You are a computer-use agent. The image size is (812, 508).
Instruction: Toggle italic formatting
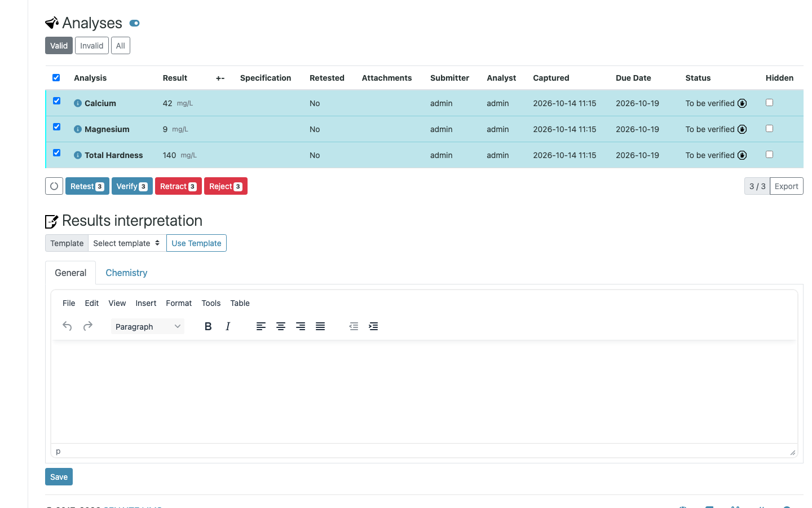(228, 326)
